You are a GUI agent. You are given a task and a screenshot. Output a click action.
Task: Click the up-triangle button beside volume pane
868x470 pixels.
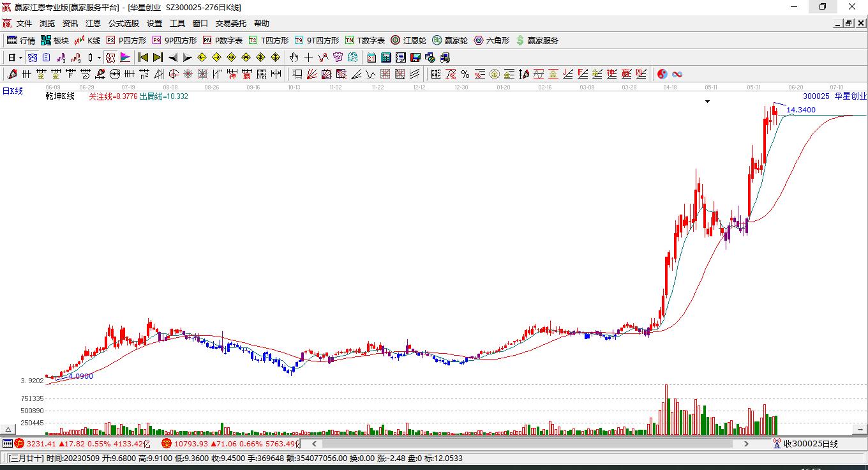point(9,430)
